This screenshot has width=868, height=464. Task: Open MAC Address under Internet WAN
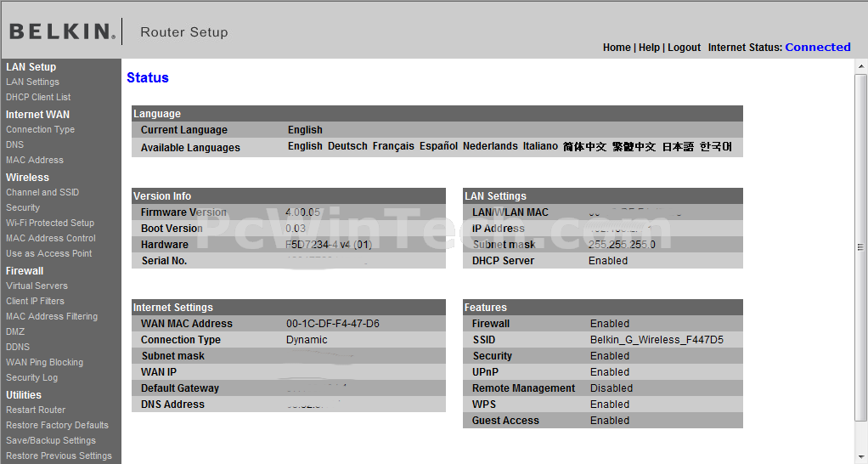point(35,160)
